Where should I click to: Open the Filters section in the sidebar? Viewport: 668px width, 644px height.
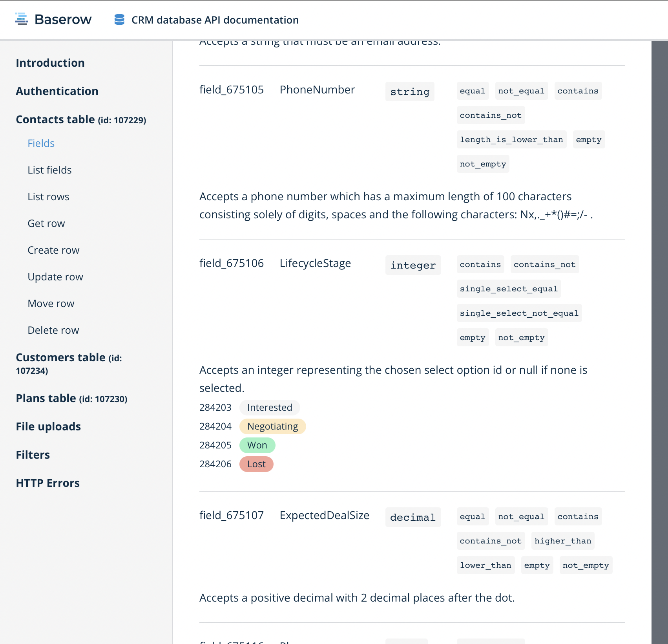(33, 454)
